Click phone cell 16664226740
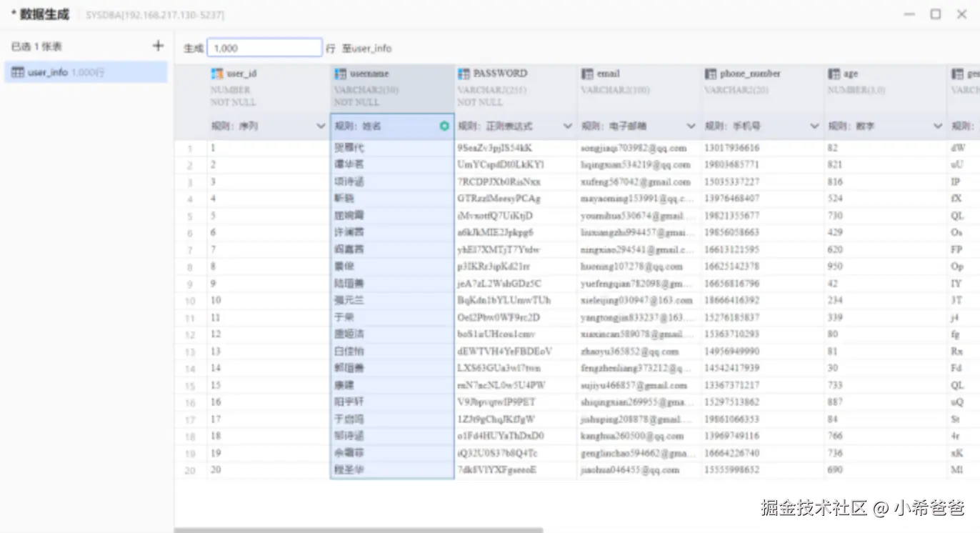Viewport: 980px width, 533px height. click(732, 453)
